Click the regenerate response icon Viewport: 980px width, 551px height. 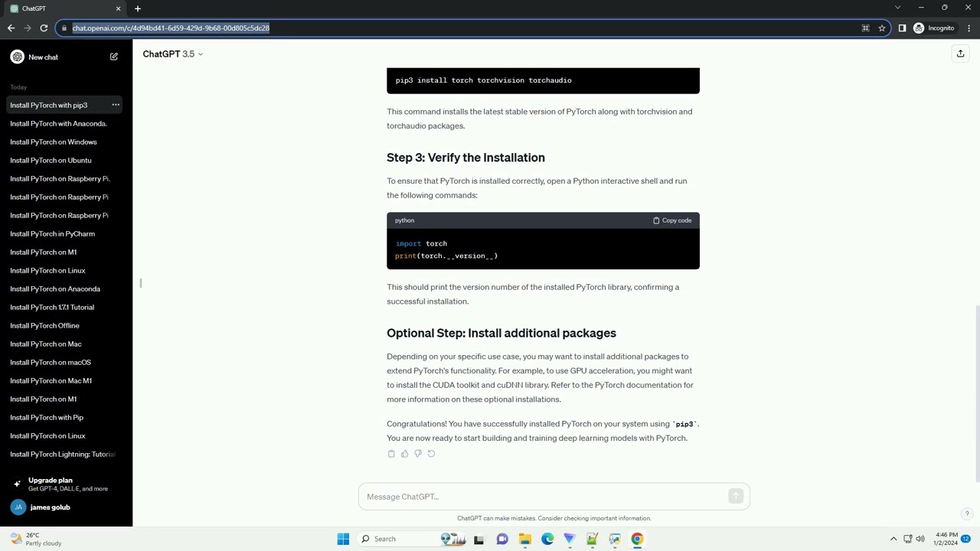(431, 454)
